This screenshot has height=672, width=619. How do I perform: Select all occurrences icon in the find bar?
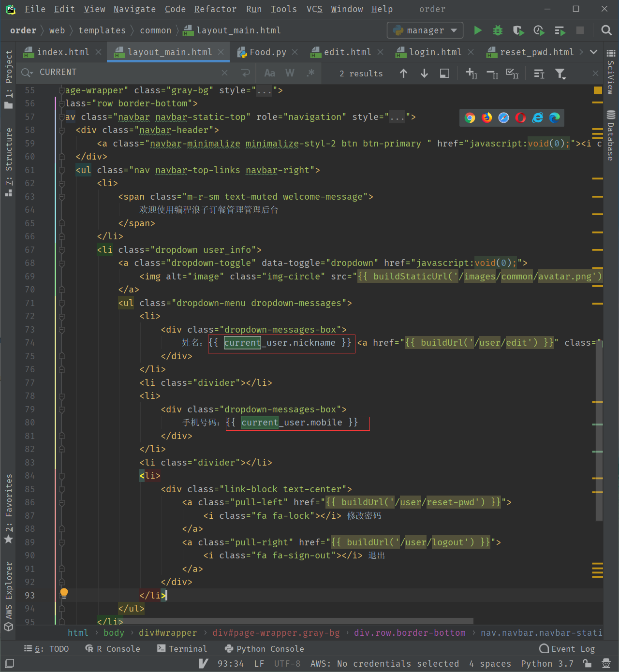[513, 73]
